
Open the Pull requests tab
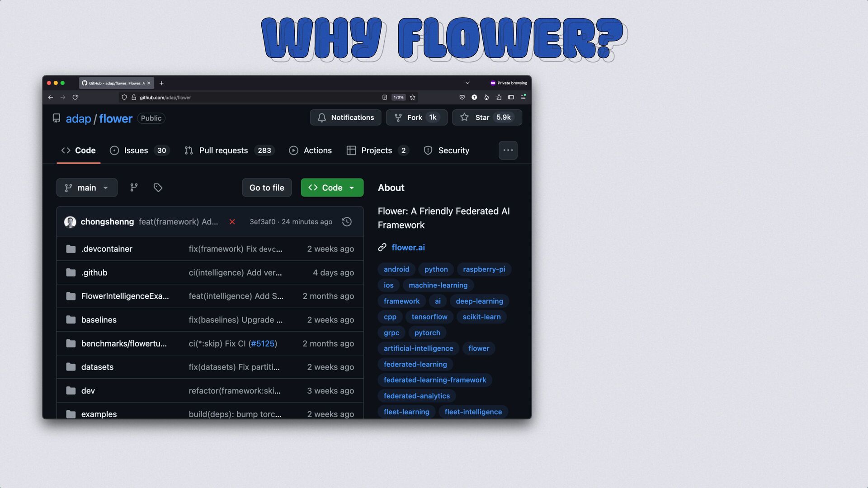point(229,150)
